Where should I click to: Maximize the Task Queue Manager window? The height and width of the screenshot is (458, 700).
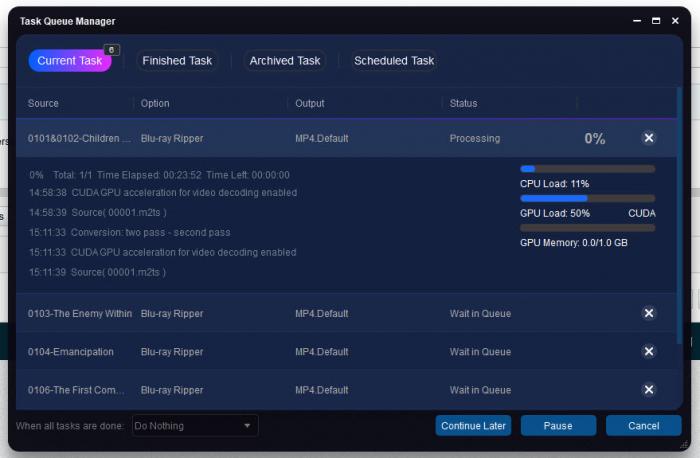coord(656,21)
